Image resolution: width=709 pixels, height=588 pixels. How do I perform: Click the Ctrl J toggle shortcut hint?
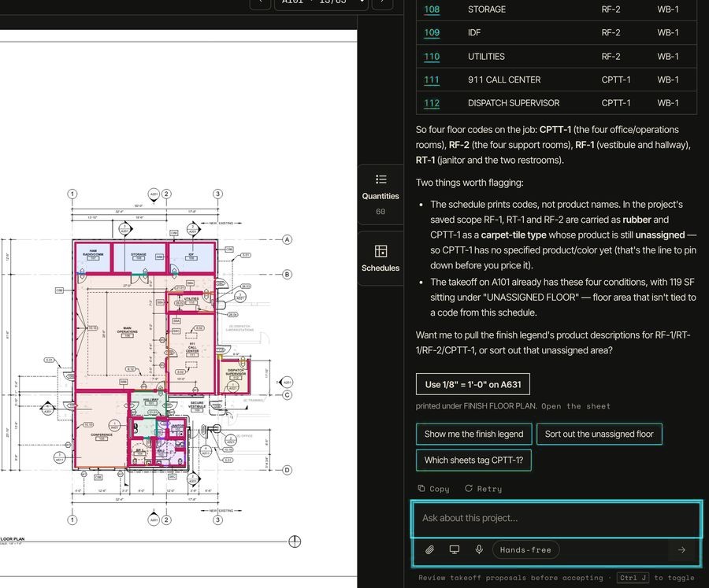(x=633, y=578)
